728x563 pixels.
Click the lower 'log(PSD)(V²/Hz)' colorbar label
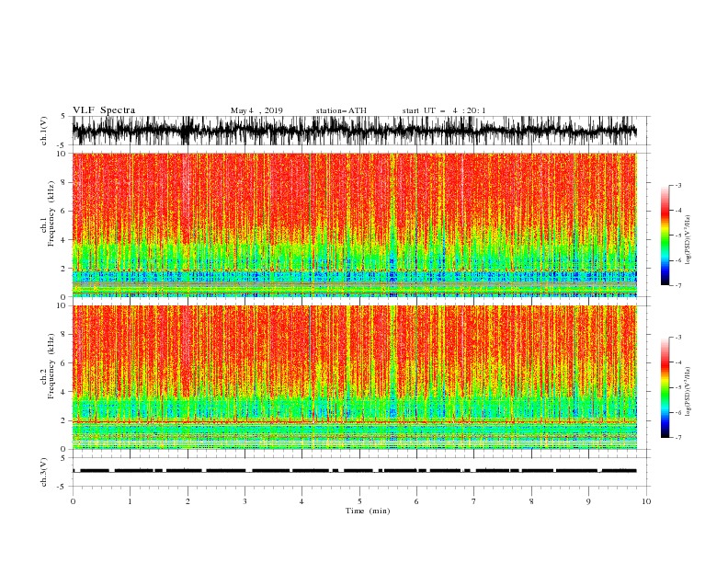(688, 391)
